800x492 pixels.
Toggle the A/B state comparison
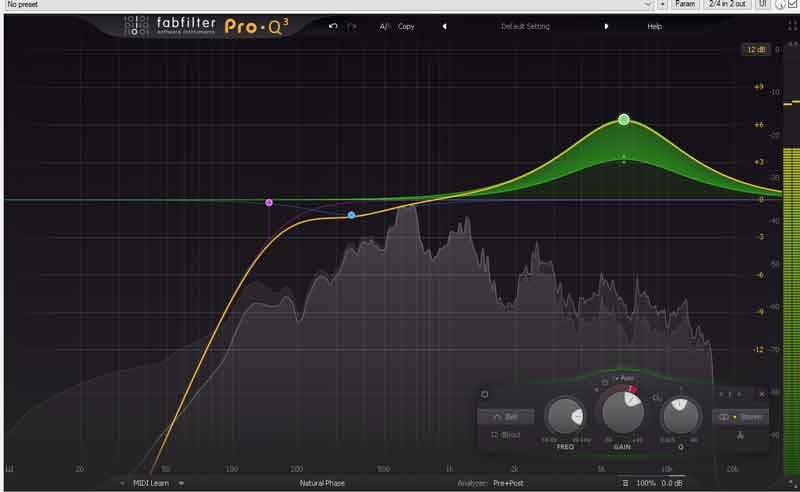(x=384, y=27)
